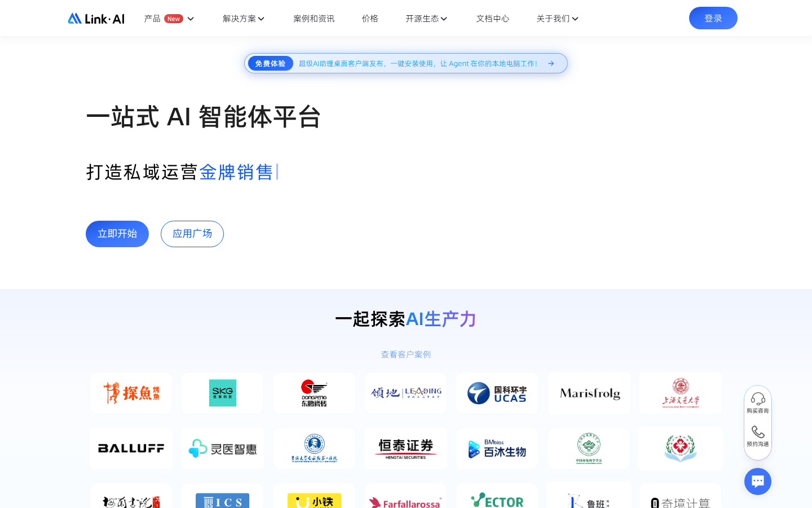
Task: Click the ICS logo card
Action: point(223,496)
